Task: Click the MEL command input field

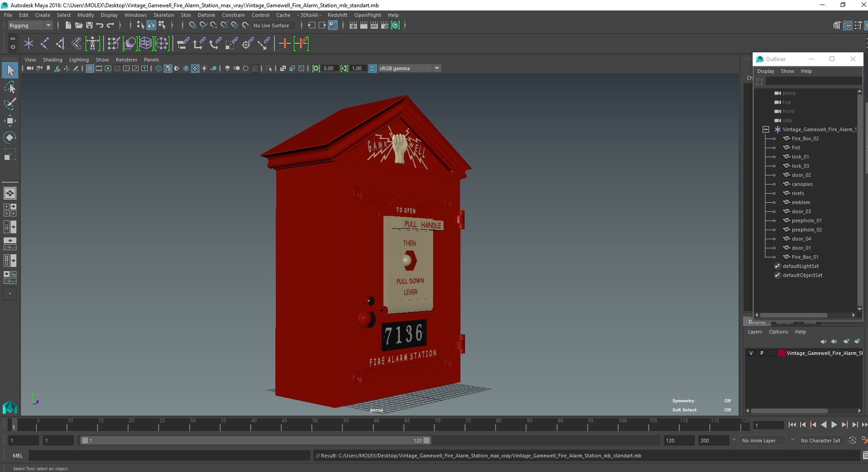Action: click(169, 456)
